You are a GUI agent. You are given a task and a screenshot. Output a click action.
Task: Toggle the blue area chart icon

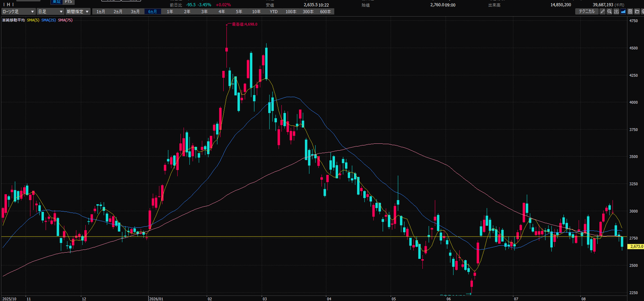tap(623, 11)
